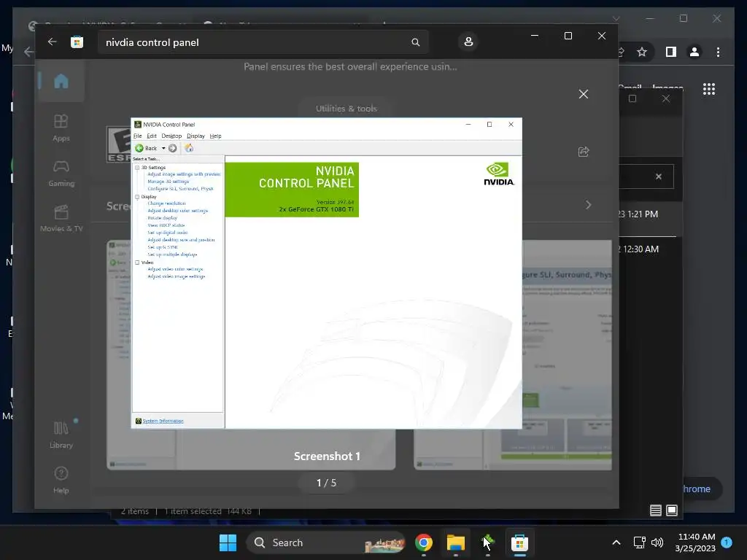Click the Edit menu in NVIDIA Control Panel image
This screenshot has height=560, width=747.
pyautogui.click(x=152, y=136)
